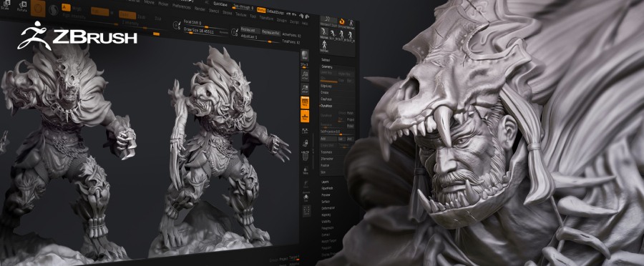Select the Rotate tool icon
This screenshot has height=266, width=644.
23,6
